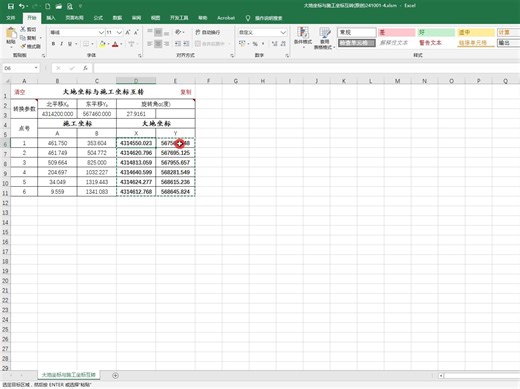Toggle Top Align in alignment group
520x389 pixels.
pyautogui.click(x=150, y=32)
